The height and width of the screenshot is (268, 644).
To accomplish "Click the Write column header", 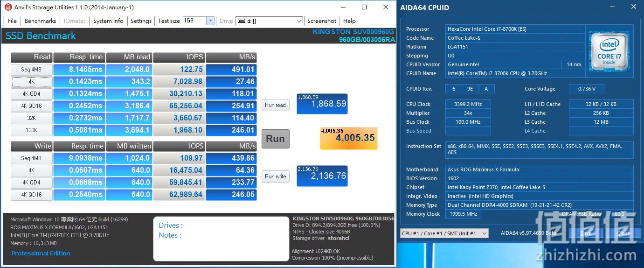I will pos(31,146).
